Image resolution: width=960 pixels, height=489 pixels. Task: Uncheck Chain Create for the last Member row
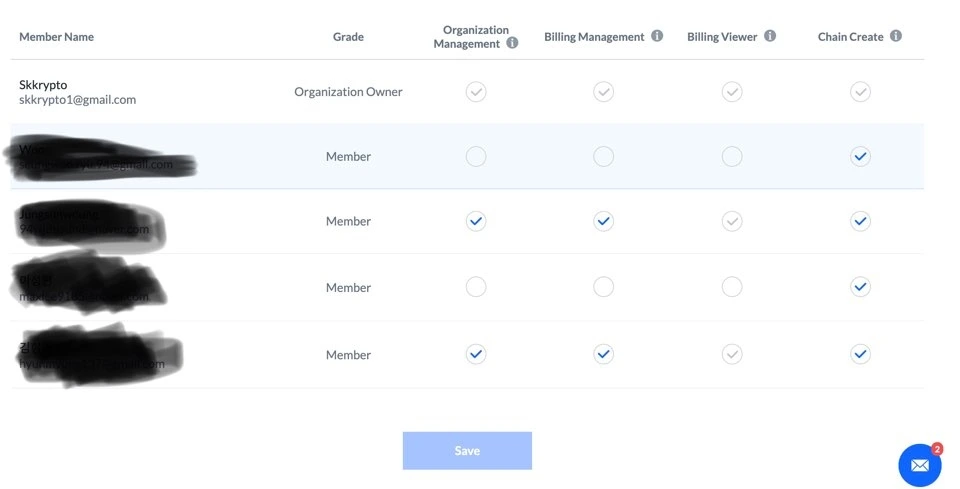[x=860, y=354]
